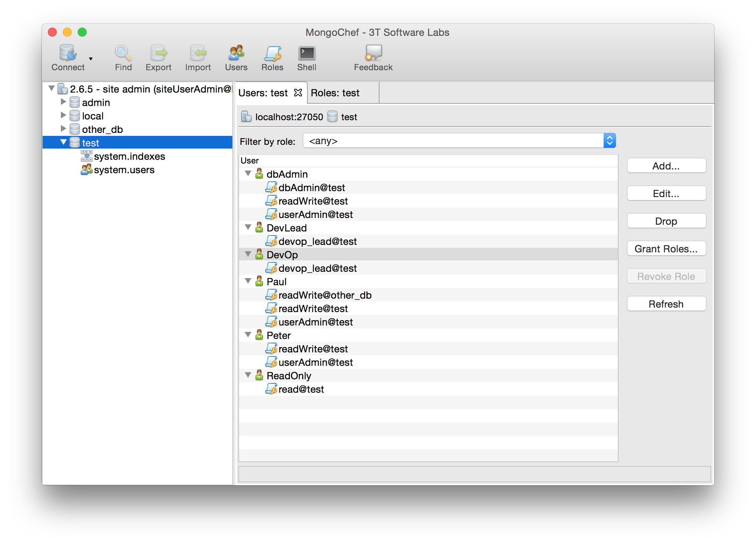Select the dbAdmin user icon
Screen dimensions: 756x545
(259, 174)
